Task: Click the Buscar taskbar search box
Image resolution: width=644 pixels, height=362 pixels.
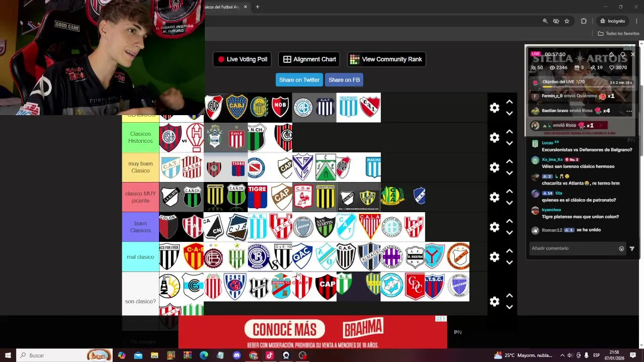Action: click(65, 355)
